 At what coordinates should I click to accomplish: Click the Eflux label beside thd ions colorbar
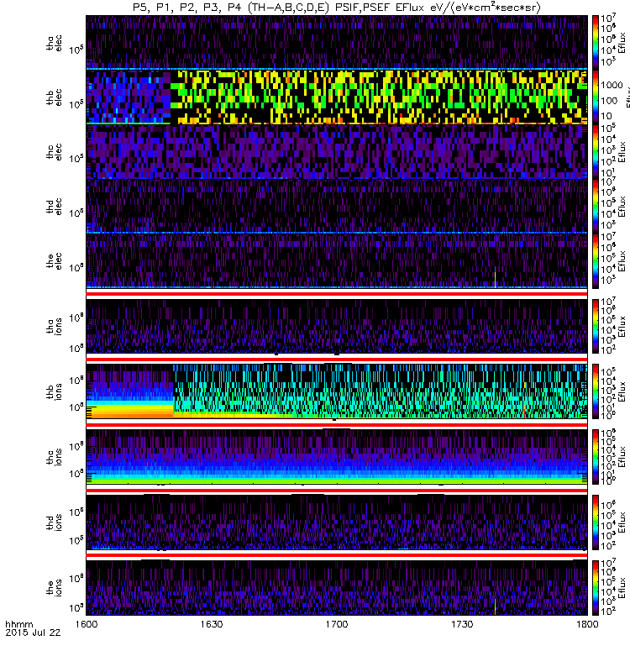point(622,522)
